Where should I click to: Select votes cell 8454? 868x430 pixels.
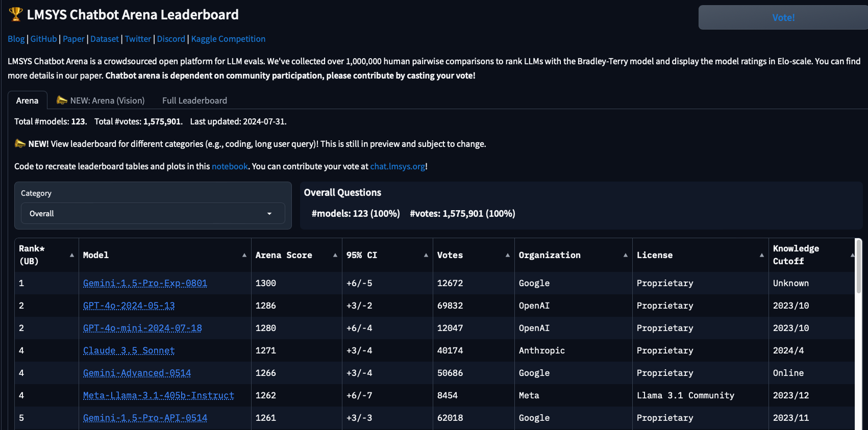pyautogui.click(x=474, y=395)
